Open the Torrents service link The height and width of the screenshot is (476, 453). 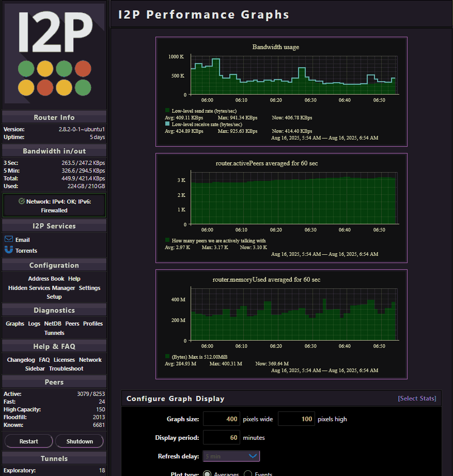[26, 251]
